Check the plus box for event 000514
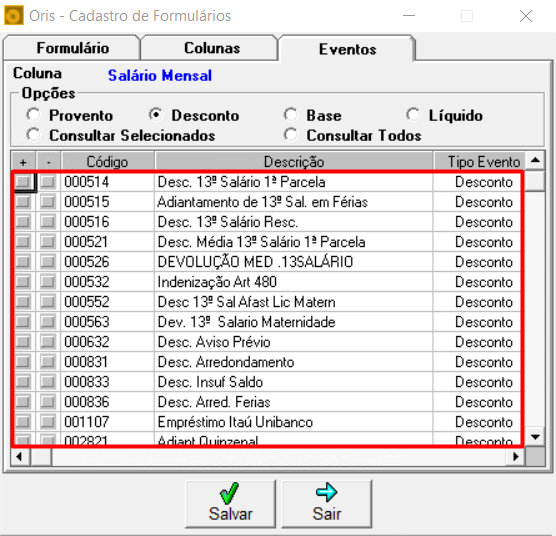The height and width of the screenshot is (536, 556). 23,182
